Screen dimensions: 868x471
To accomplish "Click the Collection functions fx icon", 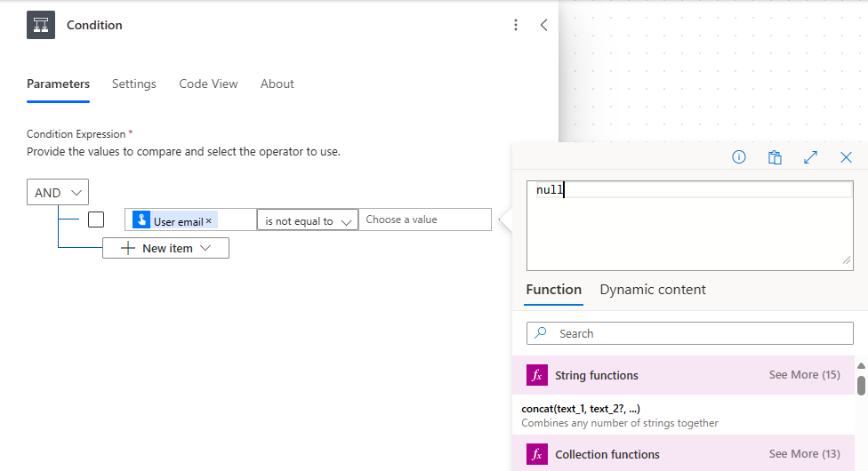I will click(x=536, y=454).
